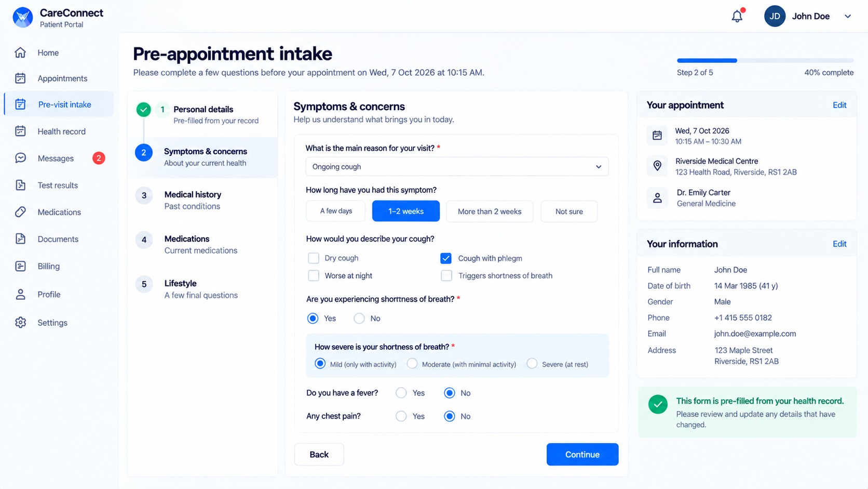Click the Test results icon
The image size is (868, 489).
click(20, 185)
